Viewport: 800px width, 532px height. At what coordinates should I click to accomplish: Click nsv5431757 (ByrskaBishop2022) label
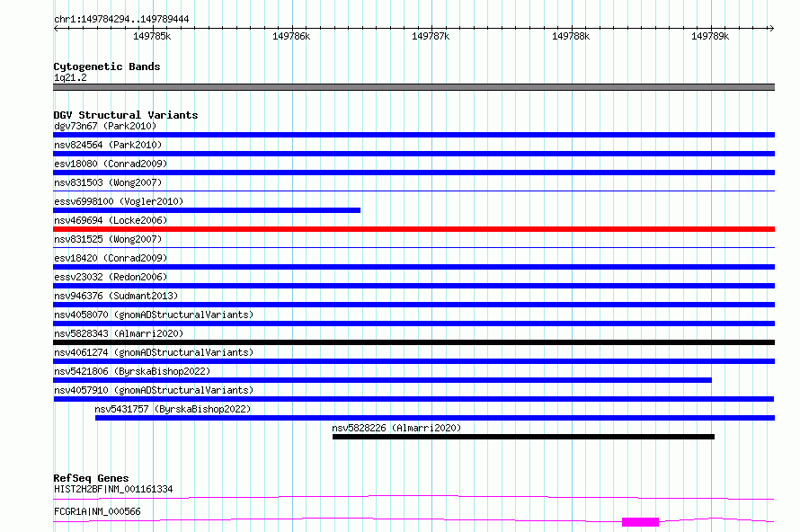tap(173, 409)
